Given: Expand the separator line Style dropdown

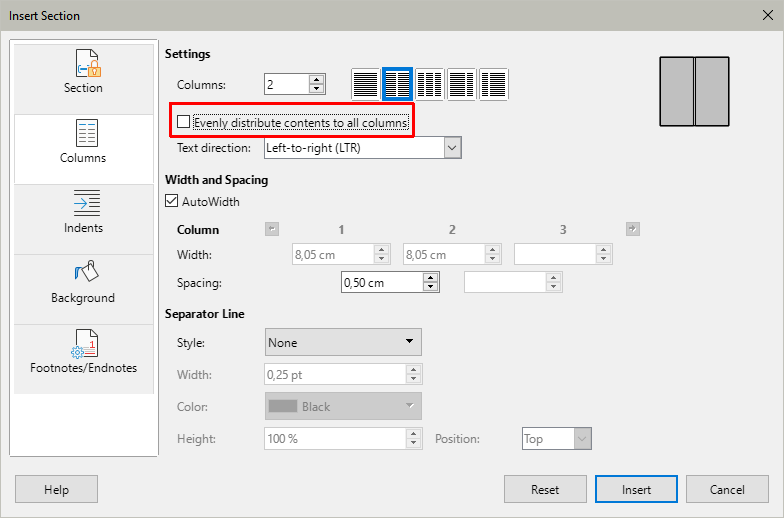Looking at the screenshot, I should coord(343,343).
